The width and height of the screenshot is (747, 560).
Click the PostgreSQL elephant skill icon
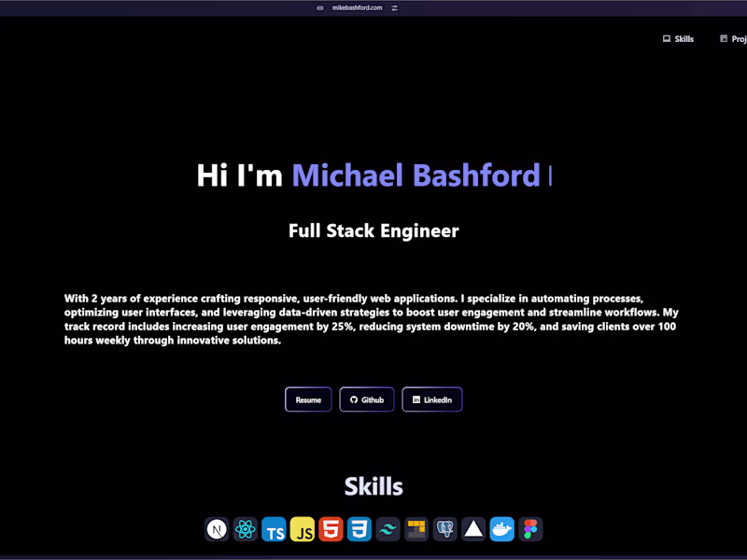(444, 529)
